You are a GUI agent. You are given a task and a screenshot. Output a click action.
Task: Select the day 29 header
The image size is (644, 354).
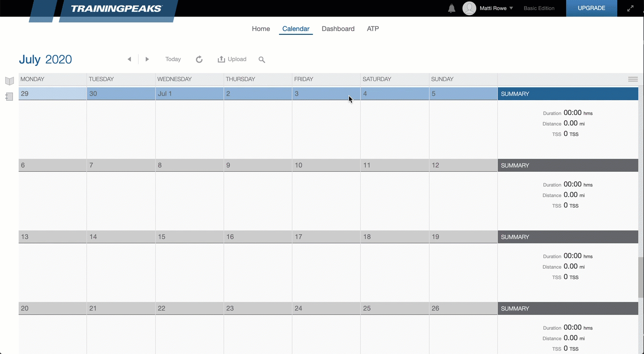(x=53, y=94)
